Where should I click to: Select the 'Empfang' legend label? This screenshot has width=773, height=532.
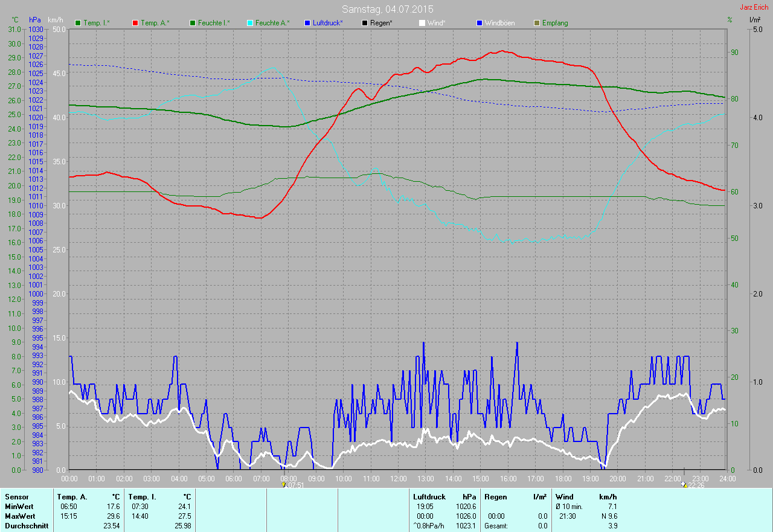[x=555, y=23]
